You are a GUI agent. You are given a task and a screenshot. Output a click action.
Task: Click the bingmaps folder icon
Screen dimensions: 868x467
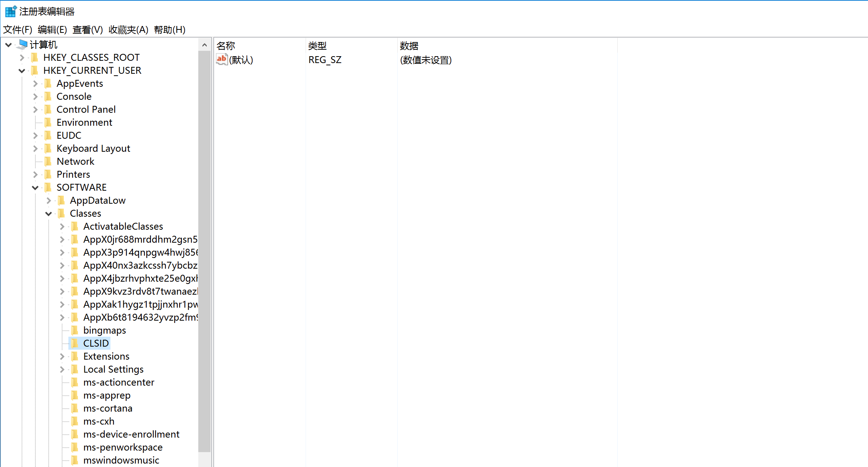(x=75, y=330)
